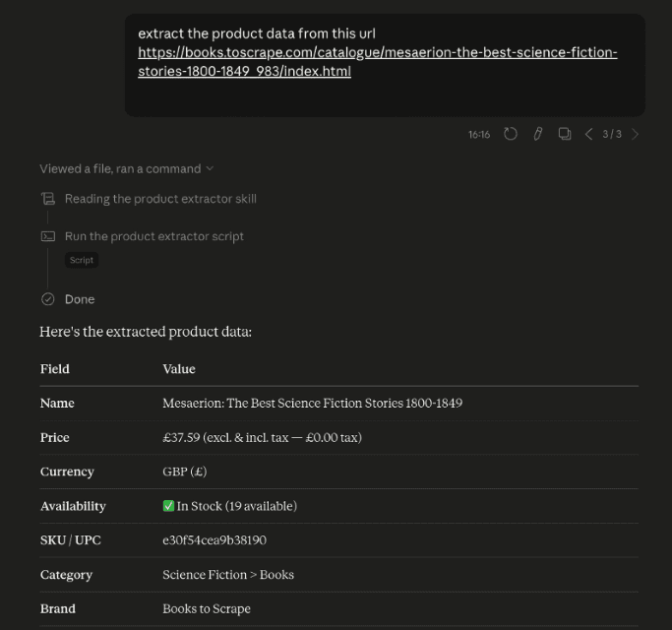Click the product Name value in table
This screenshot has height=630, width=672.
[312, 403]
